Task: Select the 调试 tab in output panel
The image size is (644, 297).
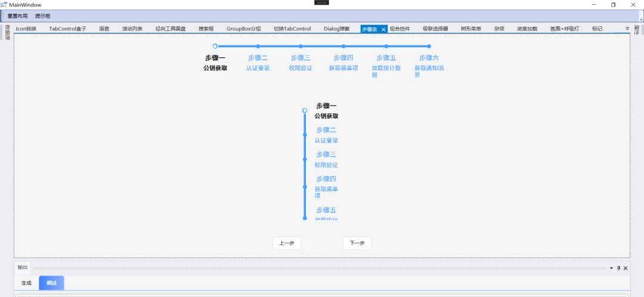Action: [x=51, y=283]
